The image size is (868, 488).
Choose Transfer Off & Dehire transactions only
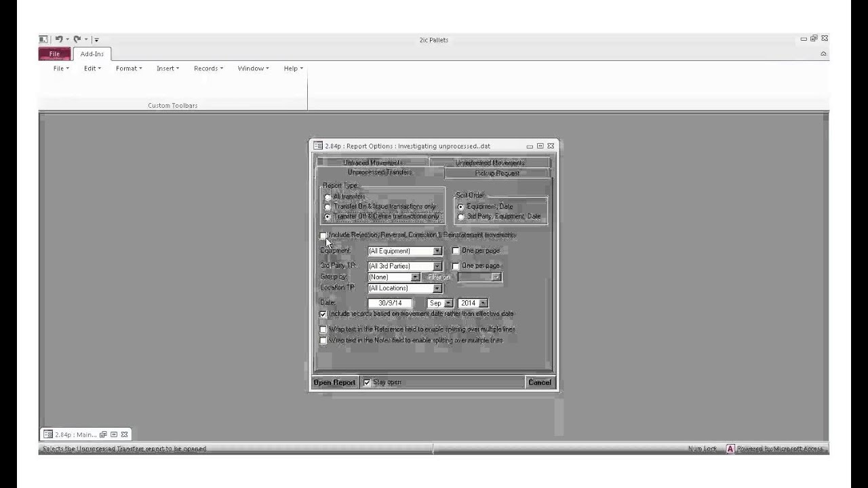point(328,217)
